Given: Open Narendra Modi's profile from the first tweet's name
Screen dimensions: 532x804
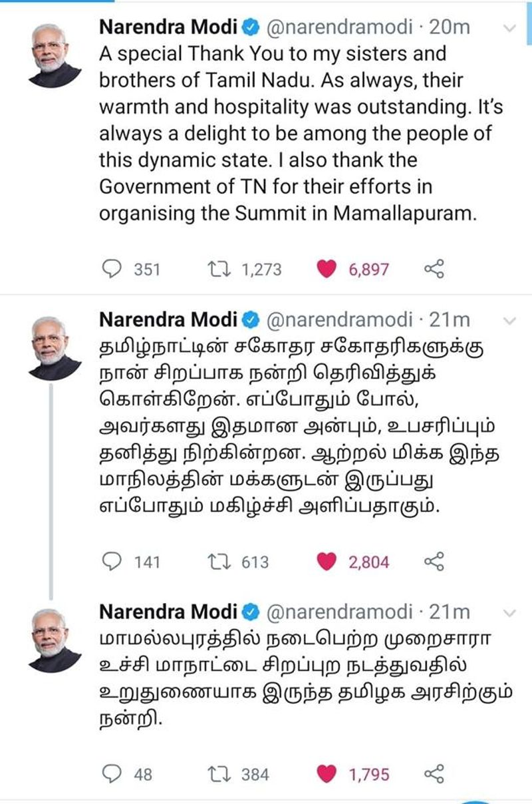Looking at the screenshot, I should pyautogui.click(x=168, y=28).
